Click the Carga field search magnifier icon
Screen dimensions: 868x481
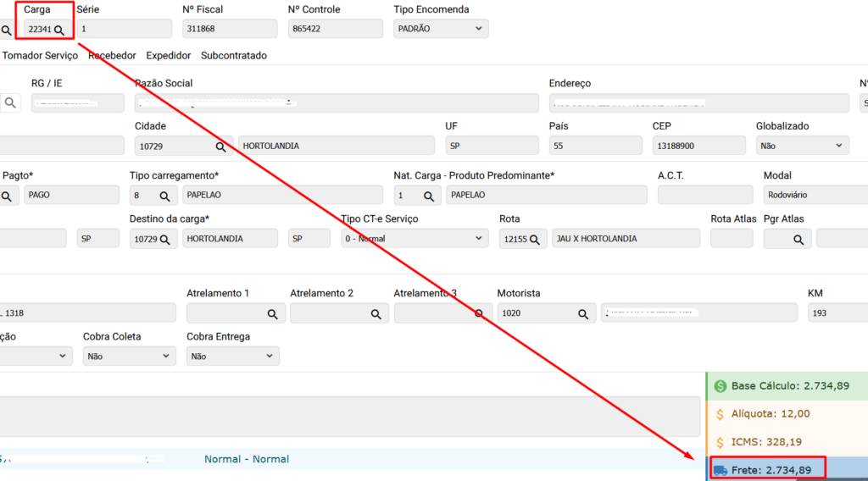coord(59,30)
